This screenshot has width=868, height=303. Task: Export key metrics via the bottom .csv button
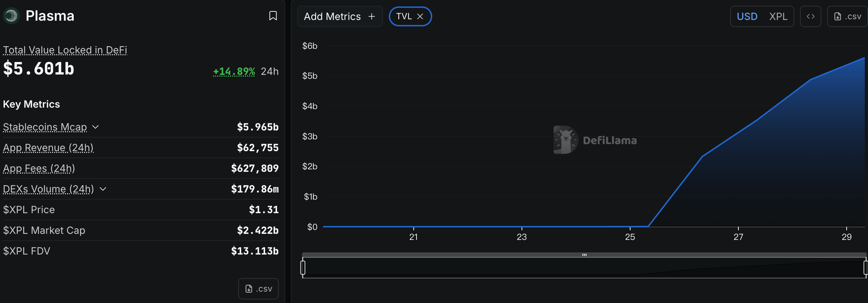[x=258, y=288]
